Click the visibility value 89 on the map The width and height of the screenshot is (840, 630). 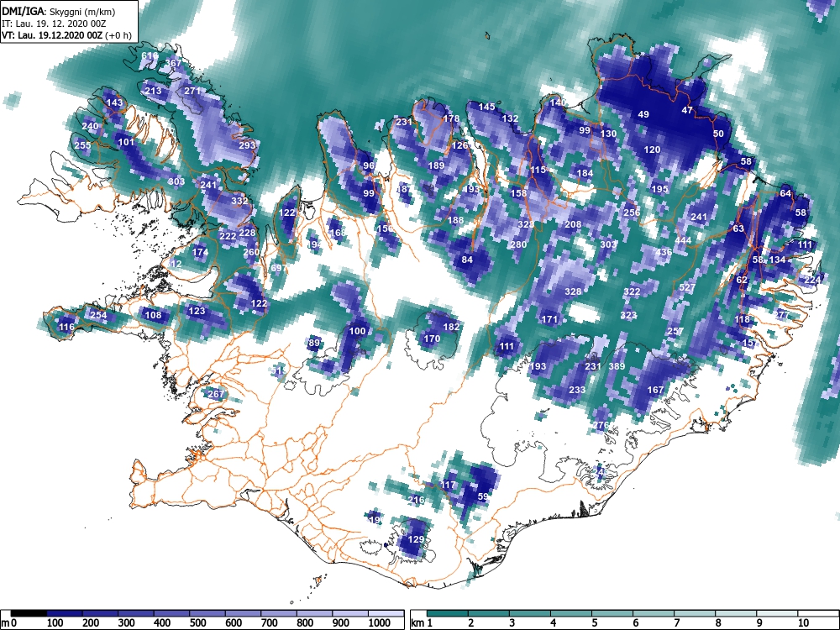click(x=314, y=344)
